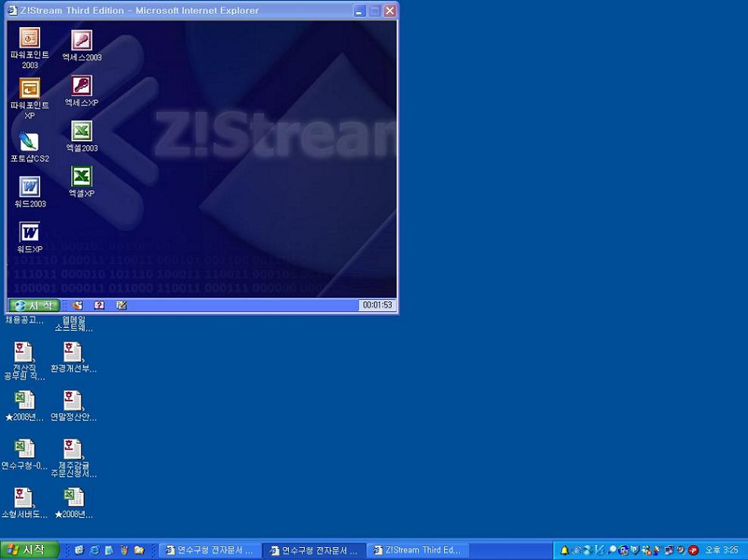Click the red circle P tray icon

tap(693, 550)
